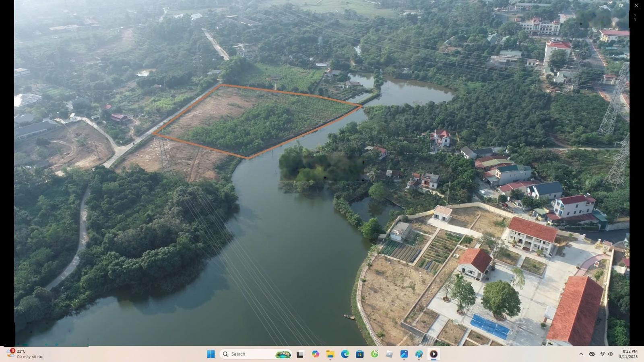Launch Copilot from the taskbar
The height and width of the screenshot is (362, 644).
pos(315,354)
